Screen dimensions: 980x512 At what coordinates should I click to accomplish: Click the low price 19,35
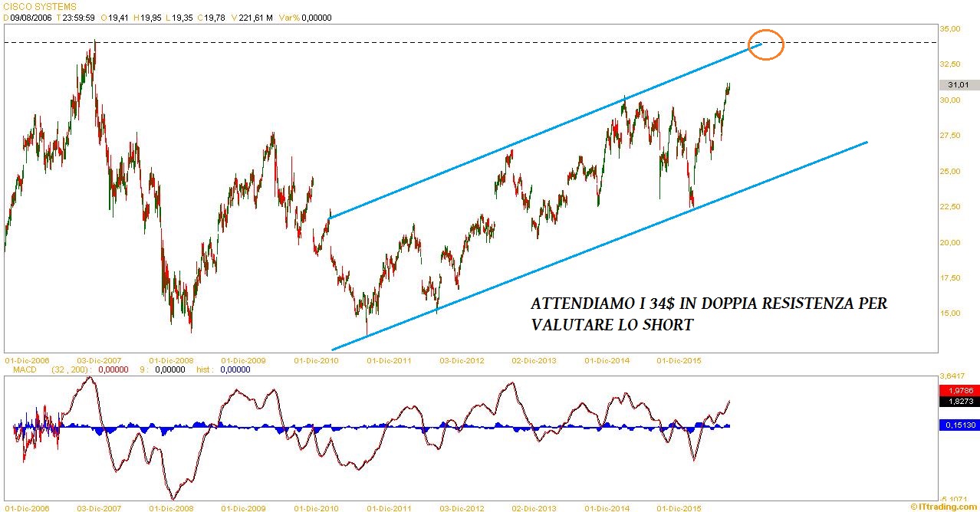click(181, 17)
